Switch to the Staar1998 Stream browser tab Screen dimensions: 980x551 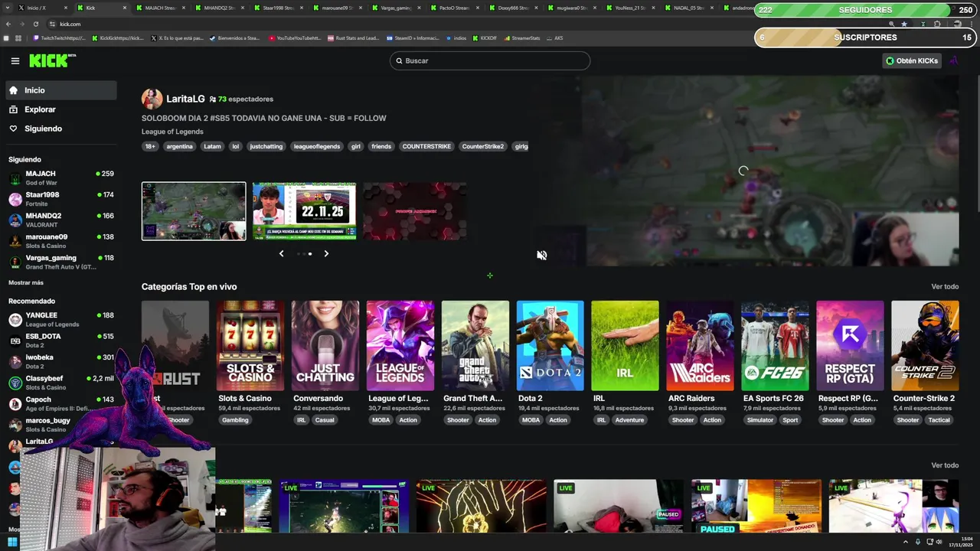pyautogui.click(x=279, y=8)
